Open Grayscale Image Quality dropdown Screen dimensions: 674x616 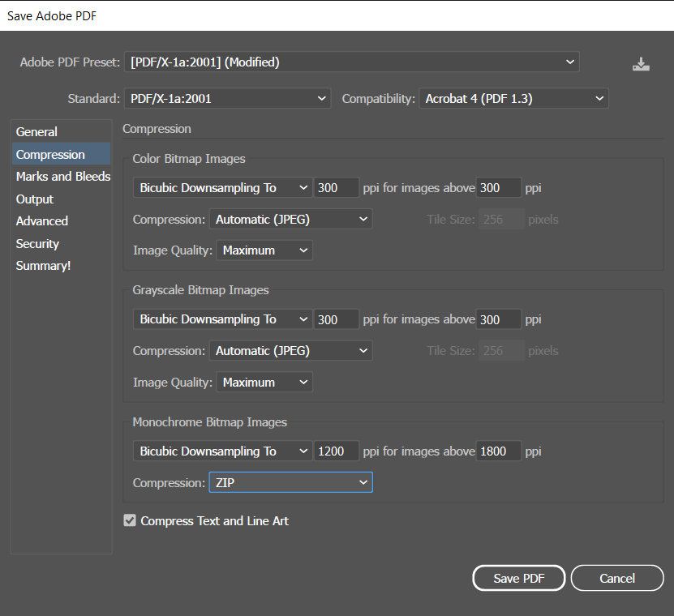tap(264, 382)
